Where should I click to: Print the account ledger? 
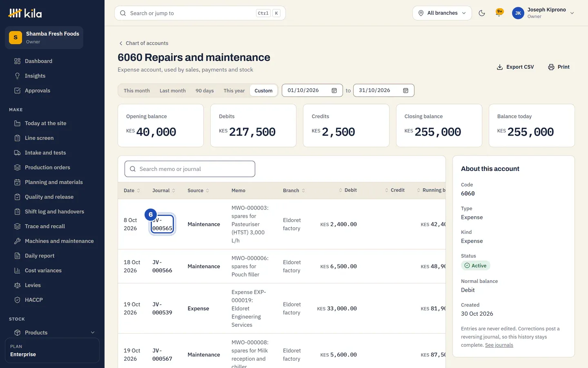[559, 67]
